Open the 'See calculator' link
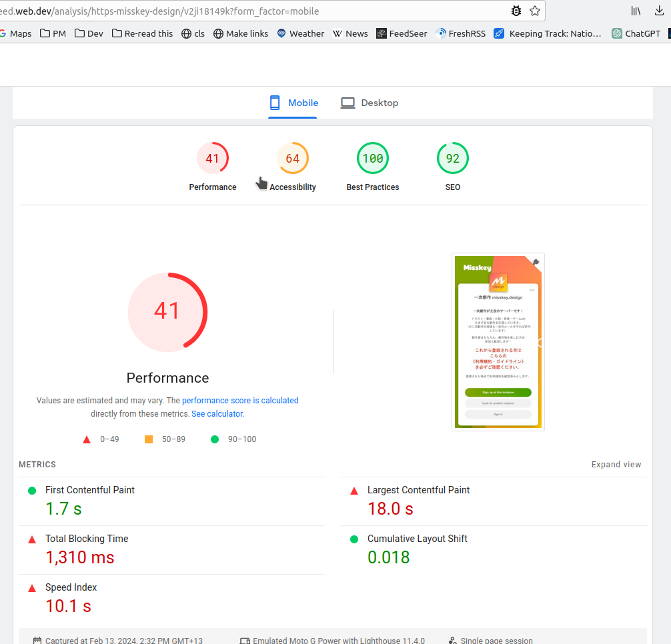Screen dimensions: 671x644 pos(217,414)
